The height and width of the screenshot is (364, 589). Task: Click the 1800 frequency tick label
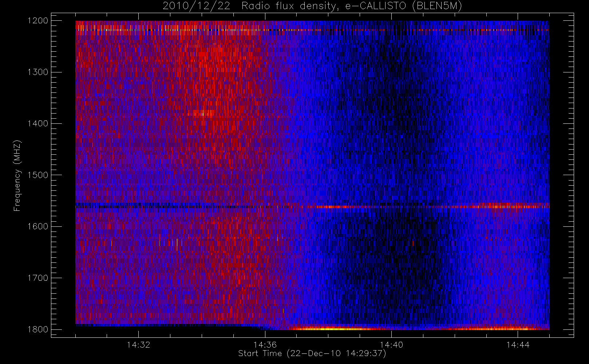pyautogui.click(x=38, y=329)
